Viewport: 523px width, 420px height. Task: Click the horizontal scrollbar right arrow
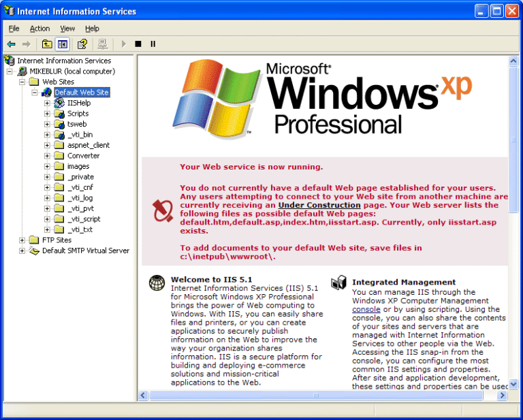pyautogui.click(x=503, y=395)
